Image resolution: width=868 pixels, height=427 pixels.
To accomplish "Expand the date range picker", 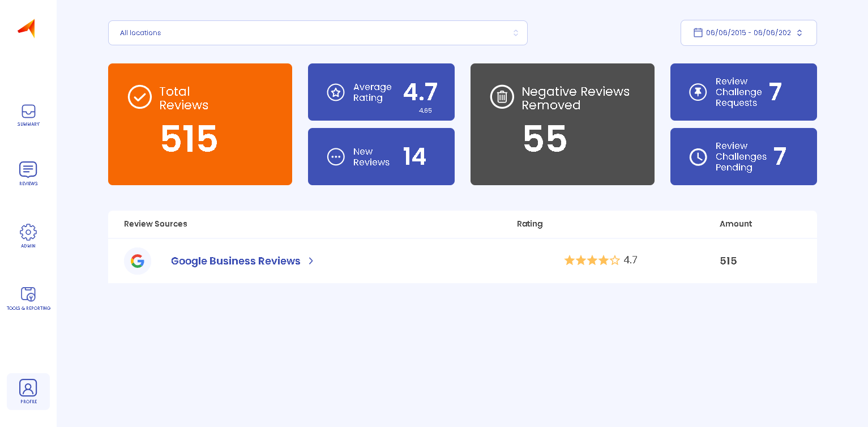I will click(749, 33).
